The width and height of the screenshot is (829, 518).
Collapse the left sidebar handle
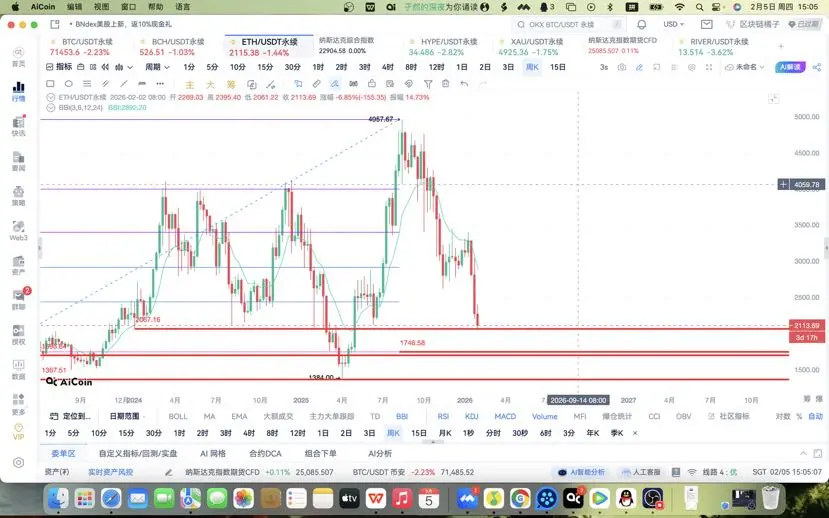pos(40,248)
